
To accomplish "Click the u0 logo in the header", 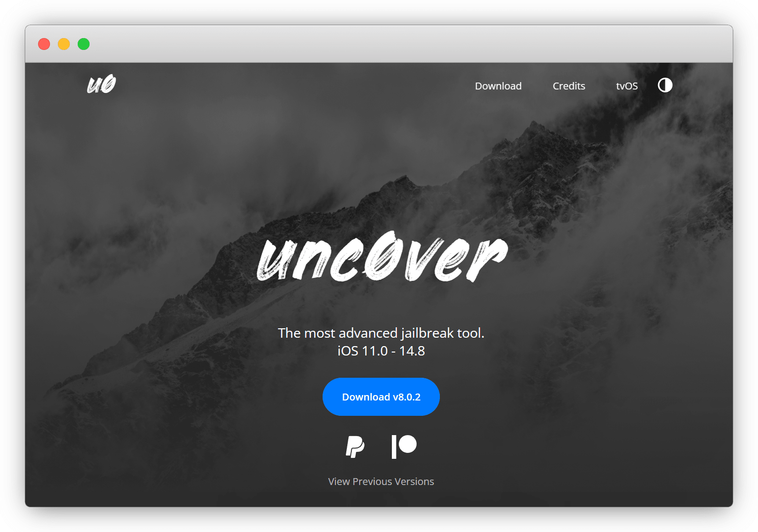I will click(x=101, y=84).
